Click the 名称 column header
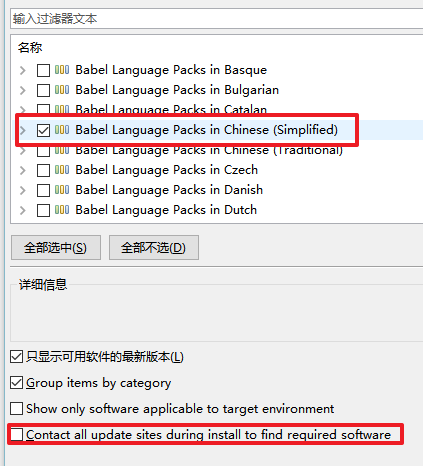Image resolution: width=423 pixels, height=466 pixels. point(30,48)
